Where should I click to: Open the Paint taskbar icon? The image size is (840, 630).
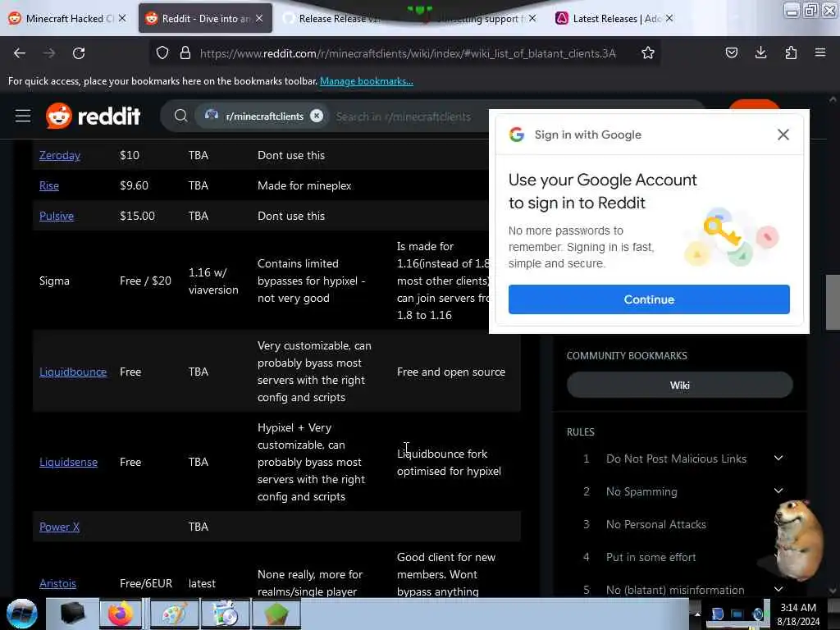click(174, 614)
